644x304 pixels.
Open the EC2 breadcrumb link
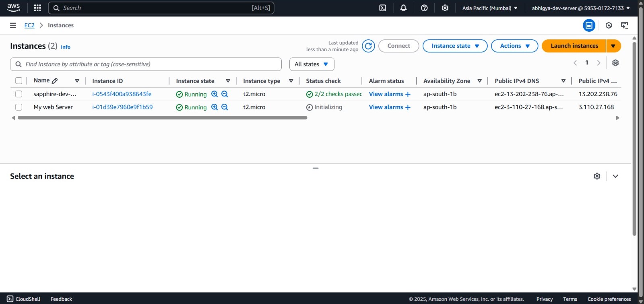point(29,25)
